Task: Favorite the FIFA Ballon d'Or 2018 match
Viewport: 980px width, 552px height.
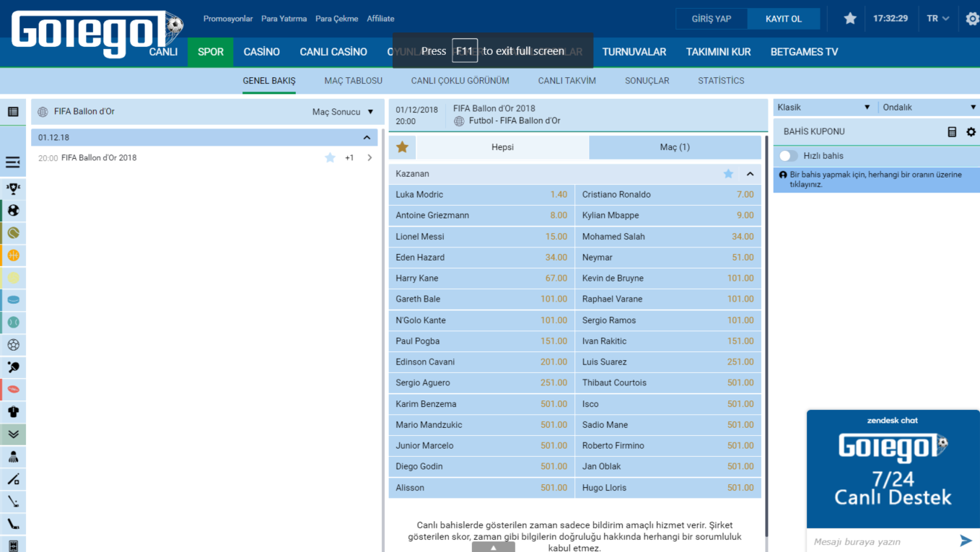Action: coord(330,158)
